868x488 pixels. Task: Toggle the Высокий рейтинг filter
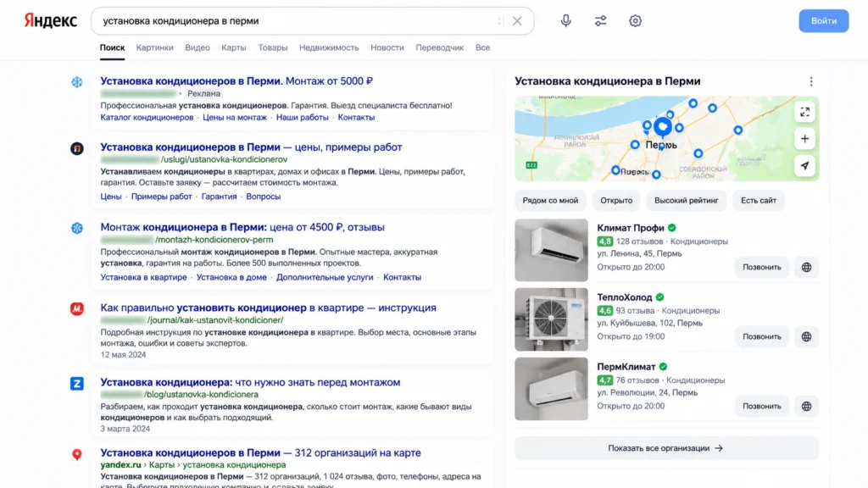[x=687, y=200]
